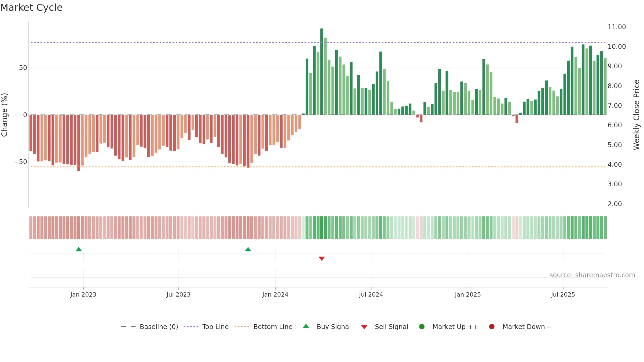644x362 pixels.
Task: Click the red Sell Signal triangle in legend
Action: (x=364, y=327)
